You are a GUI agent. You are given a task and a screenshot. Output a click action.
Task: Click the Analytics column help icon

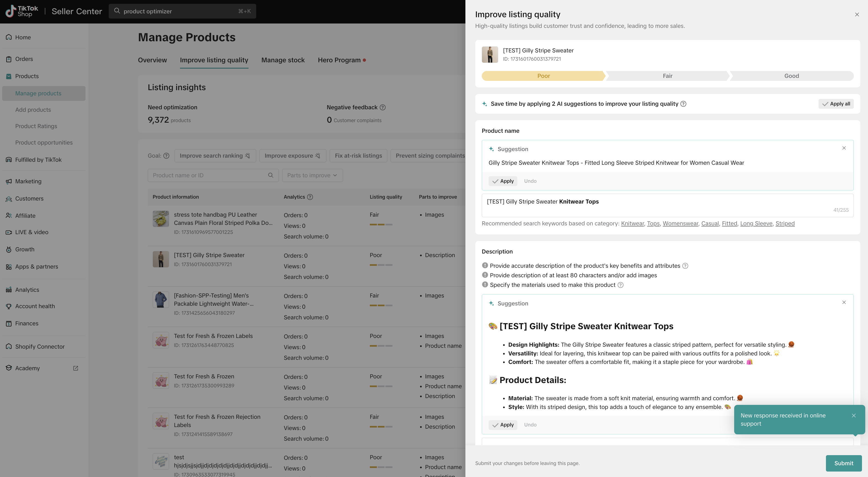click(x=310, y=197)
